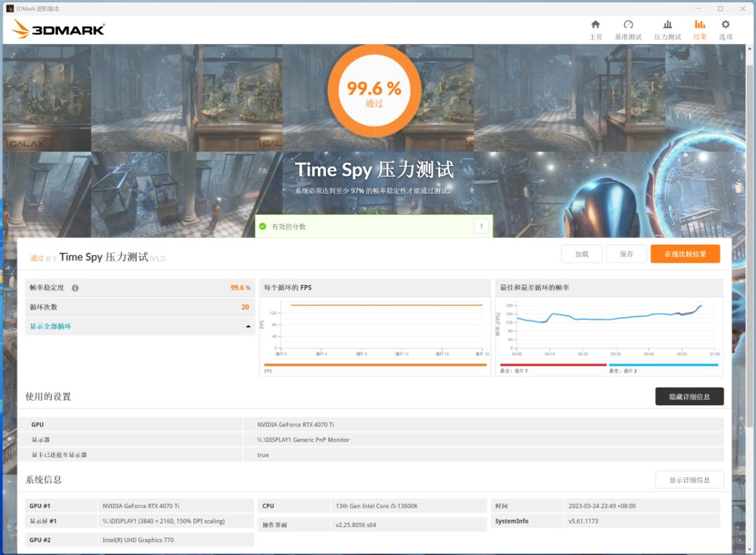This screenshot has height=555, width=756.
Task: Click the 加载 button
Action: 581,254
